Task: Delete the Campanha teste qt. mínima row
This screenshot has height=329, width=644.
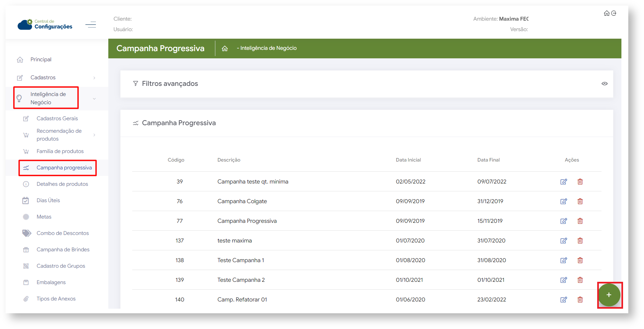Action: pos(580,182)
